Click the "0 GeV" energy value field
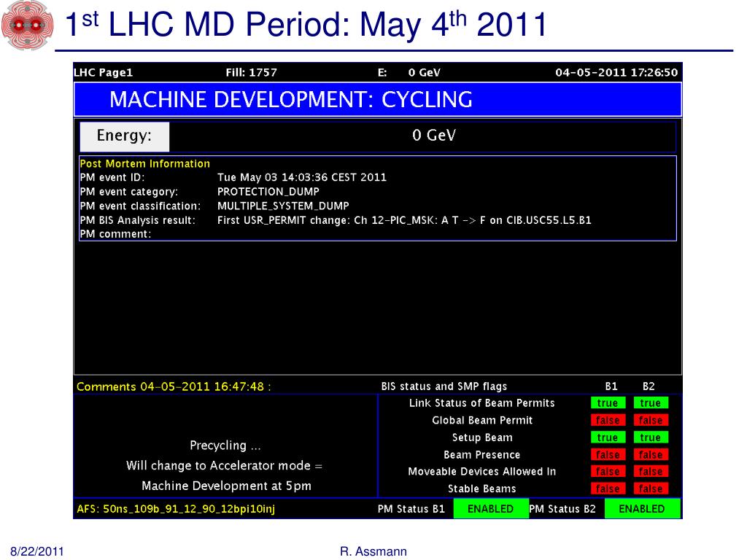747x560 pixels. pyautogui.click(x=422, y=136)
